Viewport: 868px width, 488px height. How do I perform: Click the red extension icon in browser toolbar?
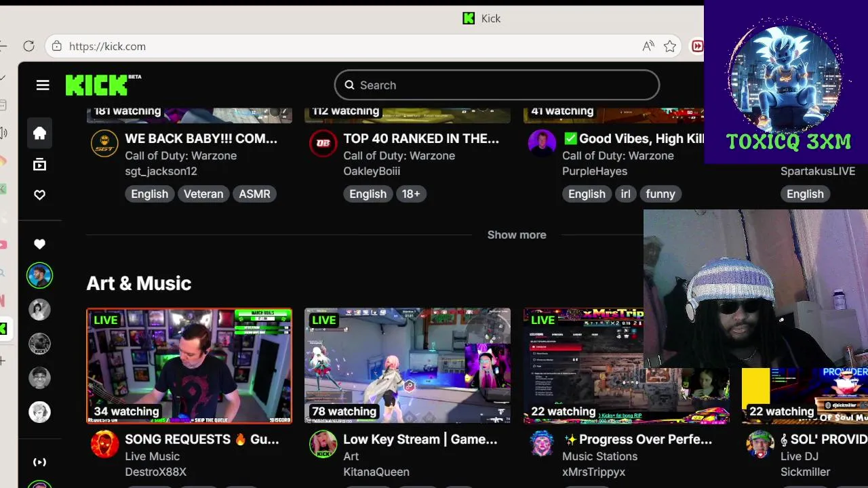tap(697, 46)
